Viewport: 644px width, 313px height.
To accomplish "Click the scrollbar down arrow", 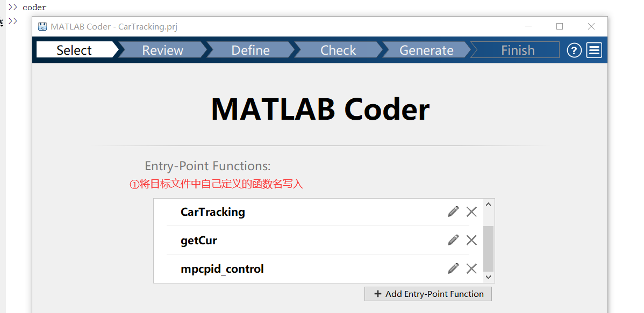I will tap(488, 276).
